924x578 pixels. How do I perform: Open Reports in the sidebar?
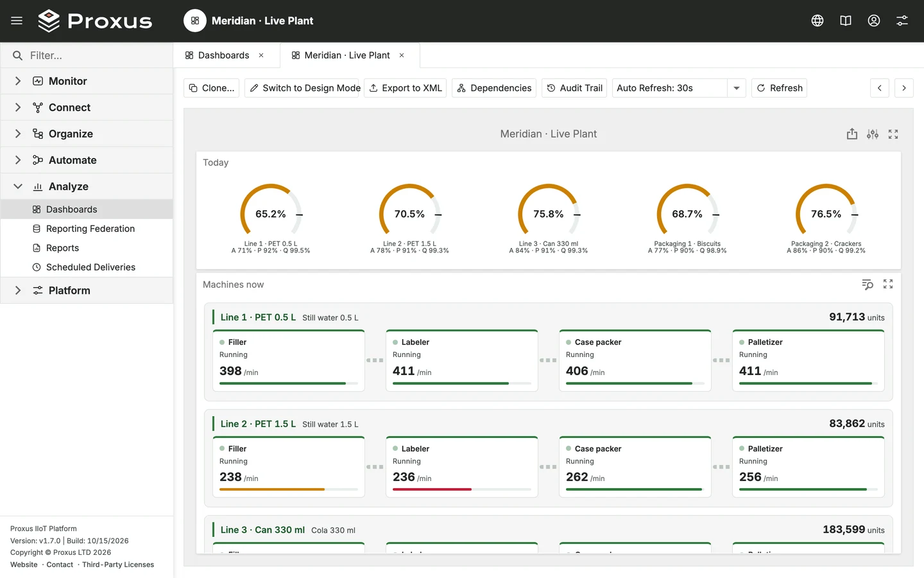click(87, 248)
